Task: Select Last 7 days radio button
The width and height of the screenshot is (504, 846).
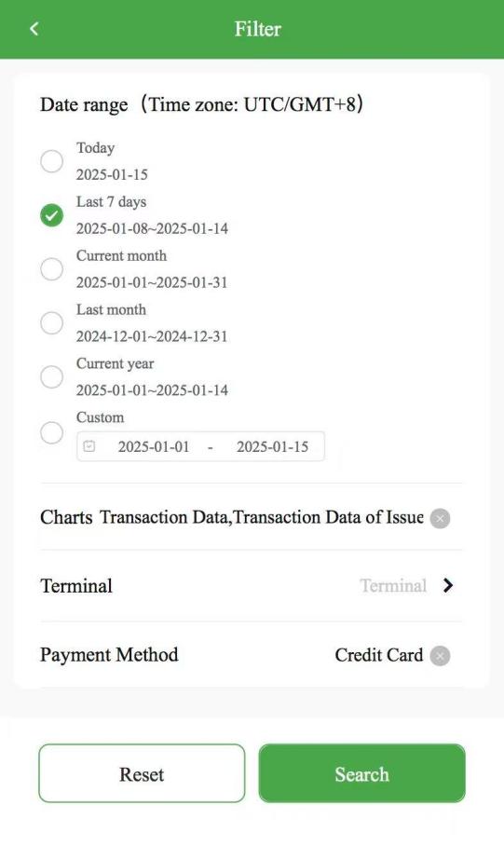Action: point(52,215)
